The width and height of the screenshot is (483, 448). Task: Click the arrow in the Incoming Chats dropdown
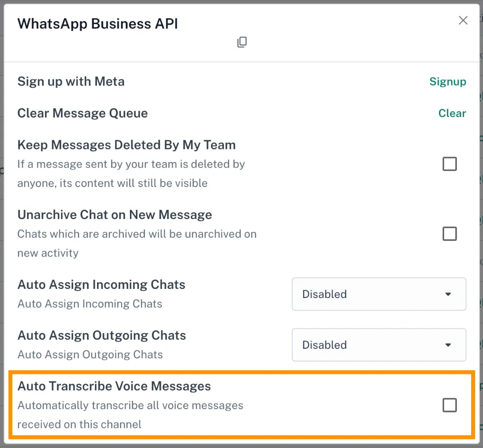pos(448,294)
